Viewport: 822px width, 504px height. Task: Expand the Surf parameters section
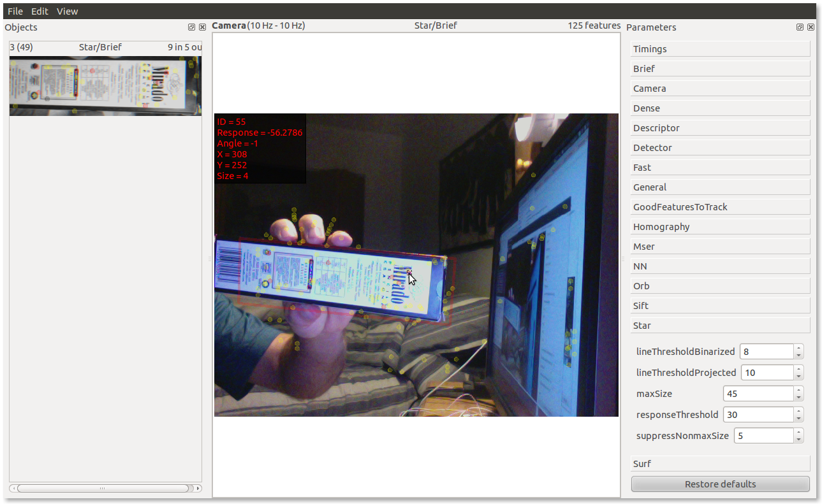click(x=720, y=464)
